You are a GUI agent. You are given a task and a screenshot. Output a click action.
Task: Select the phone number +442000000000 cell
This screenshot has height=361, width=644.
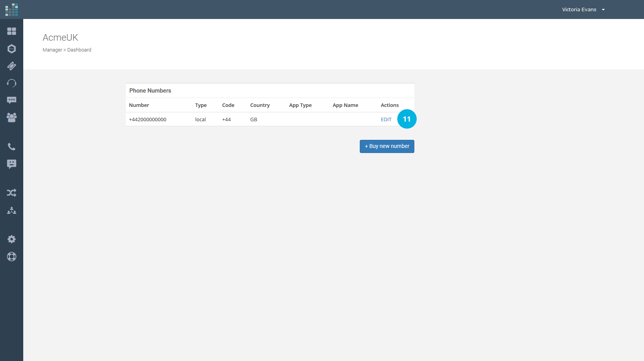148,120
